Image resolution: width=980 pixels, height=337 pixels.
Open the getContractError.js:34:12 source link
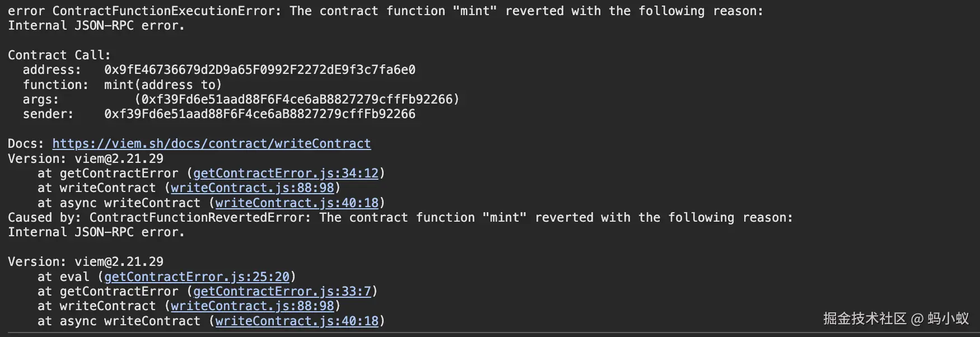pos(286,174)
